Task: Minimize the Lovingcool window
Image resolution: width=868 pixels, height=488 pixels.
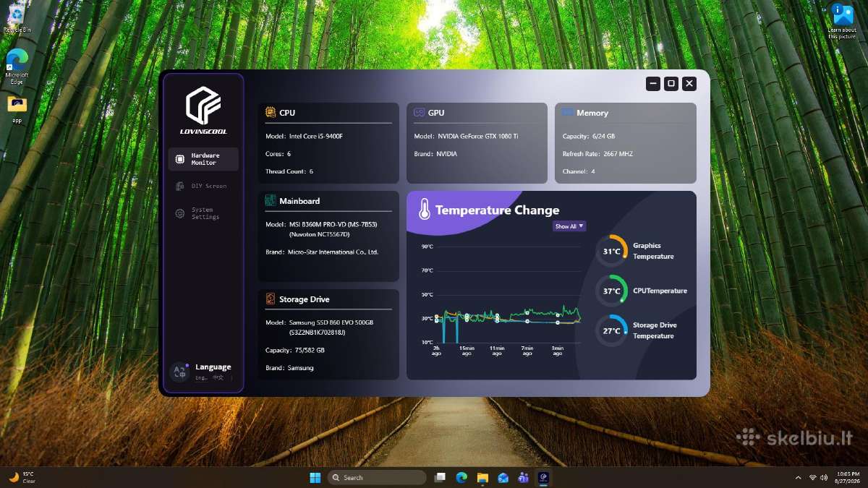Action: (652, 84)
